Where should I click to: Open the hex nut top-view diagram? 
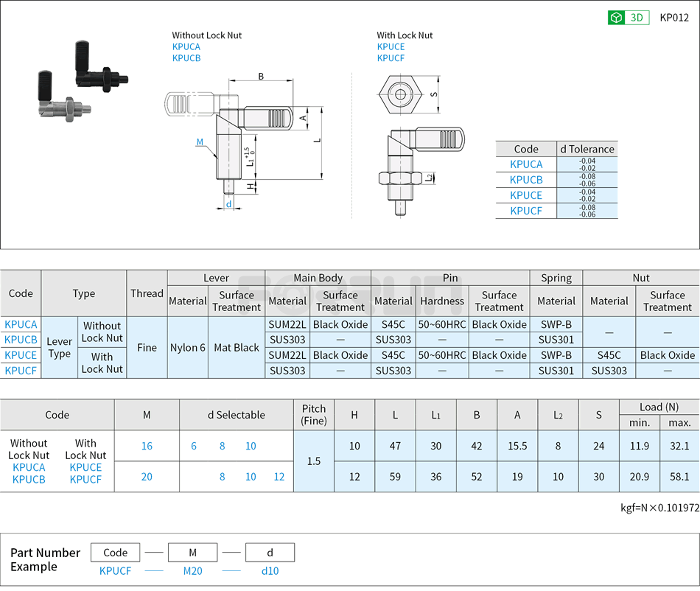(x=402, y=94)
